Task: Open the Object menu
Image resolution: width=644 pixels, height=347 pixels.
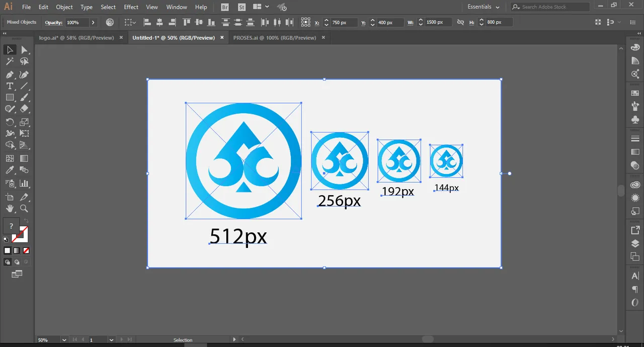Action: [x=64, y=7]
